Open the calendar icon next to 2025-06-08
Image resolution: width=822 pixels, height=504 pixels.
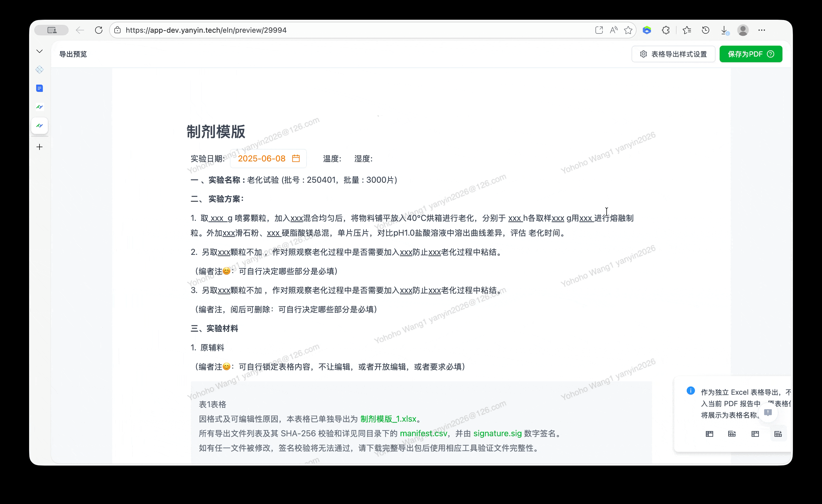[296, 158]
